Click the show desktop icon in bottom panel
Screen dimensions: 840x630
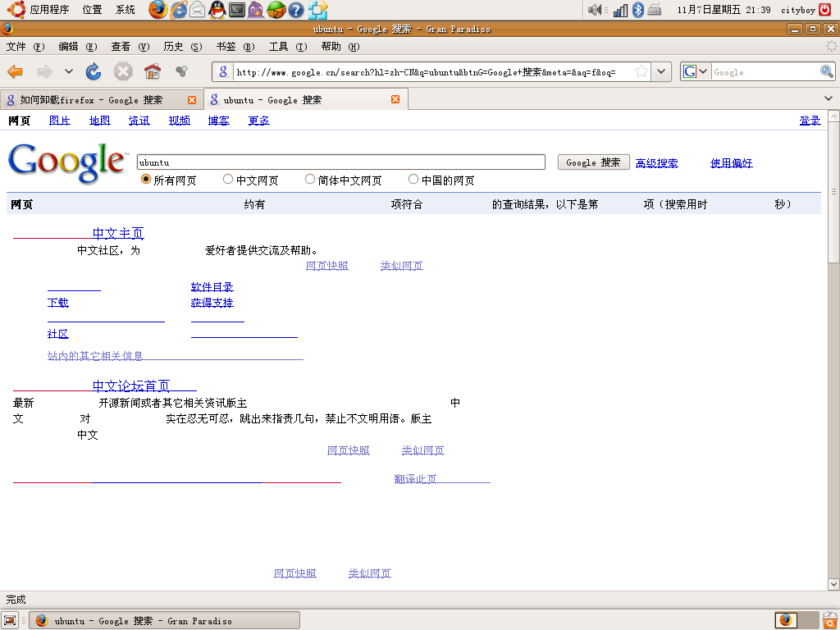pos(10,620)
